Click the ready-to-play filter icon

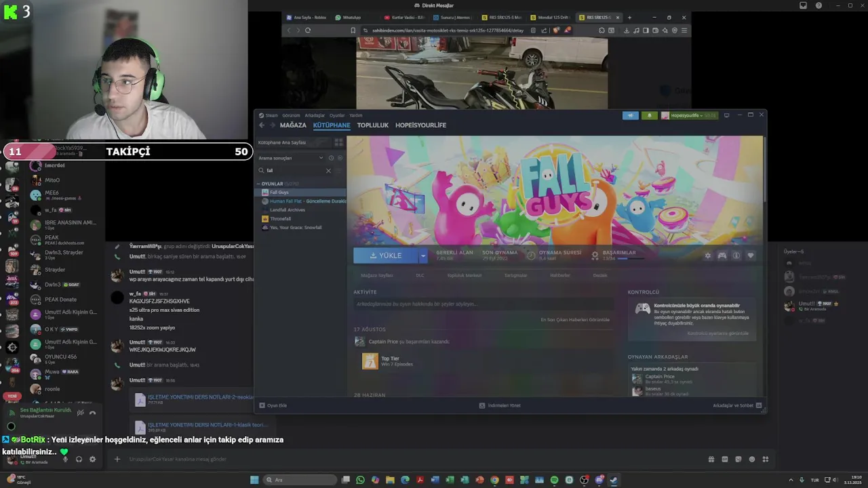coord(340,158)
